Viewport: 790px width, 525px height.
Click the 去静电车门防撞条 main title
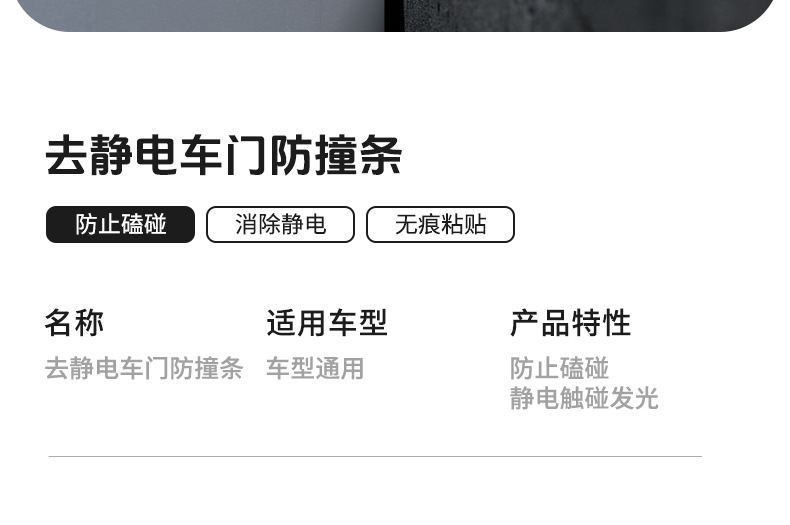224,155
